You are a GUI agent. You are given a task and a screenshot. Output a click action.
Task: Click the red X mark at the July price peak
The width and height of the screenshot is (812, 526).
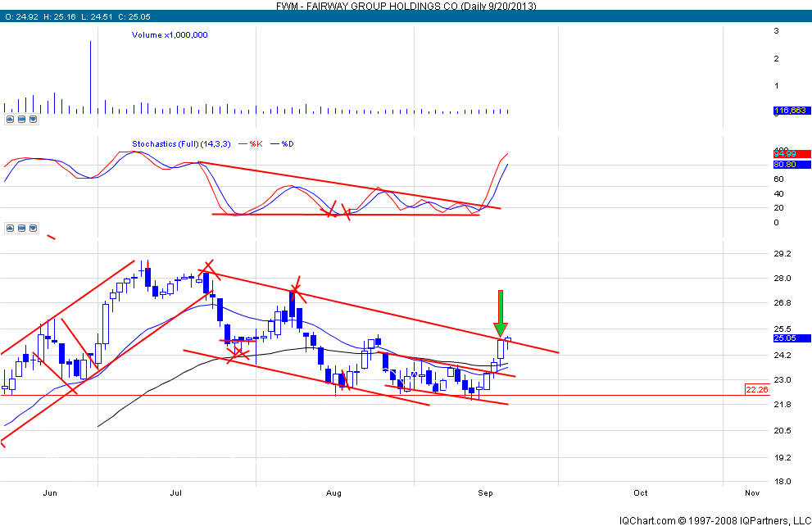[206, 266]
